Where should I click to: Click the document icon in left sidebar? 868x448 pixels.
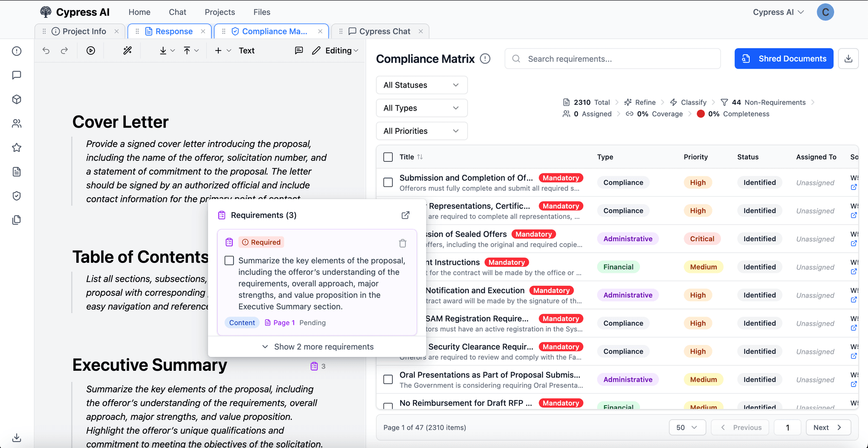17,172
